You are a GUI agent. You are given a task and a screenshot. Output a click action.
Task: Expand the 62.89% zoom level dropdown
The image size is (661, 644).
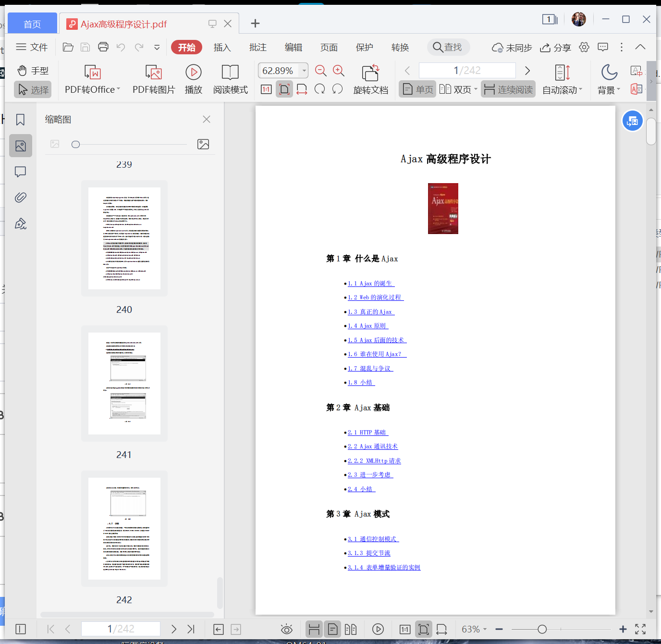(304, 71)
